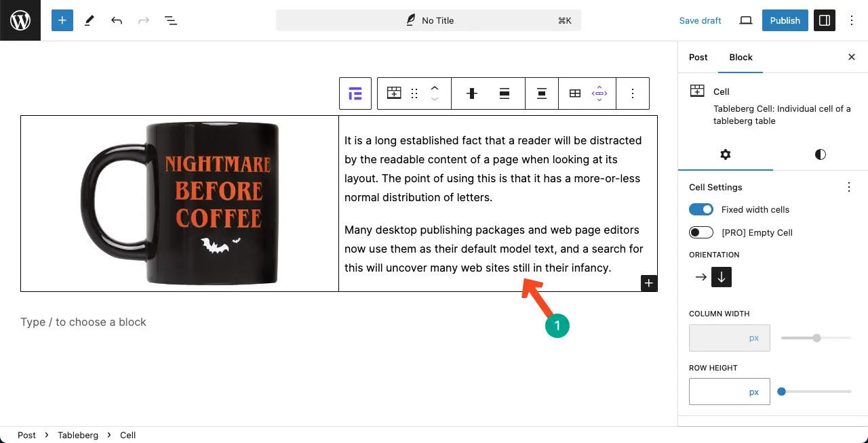Open the table grid edit icon
Screen dimensions: 868x443
click(575, 93)
